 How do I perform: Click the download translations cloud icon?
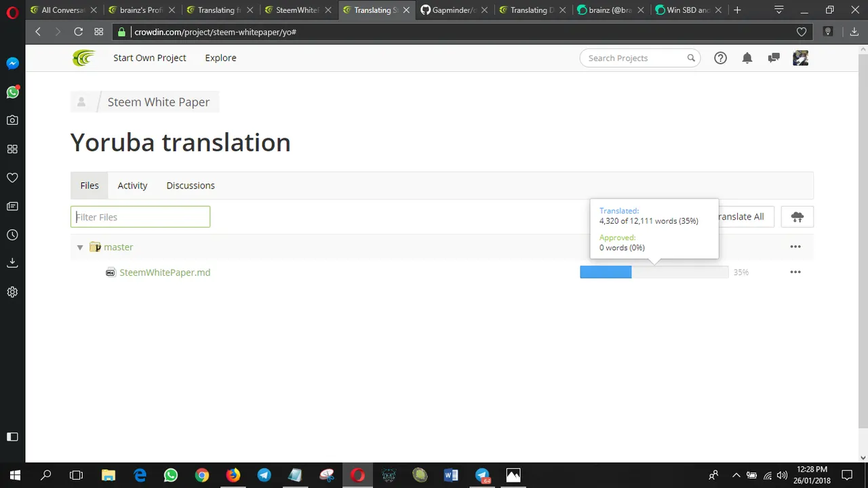click(x=797, y=217)
